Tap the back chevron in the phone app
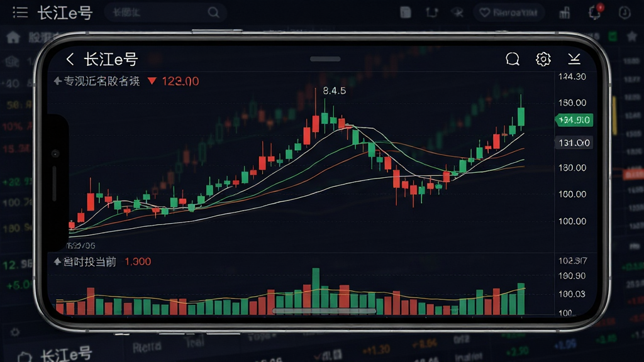This screenshot has height=362, width=644. (x=70, y=59)
